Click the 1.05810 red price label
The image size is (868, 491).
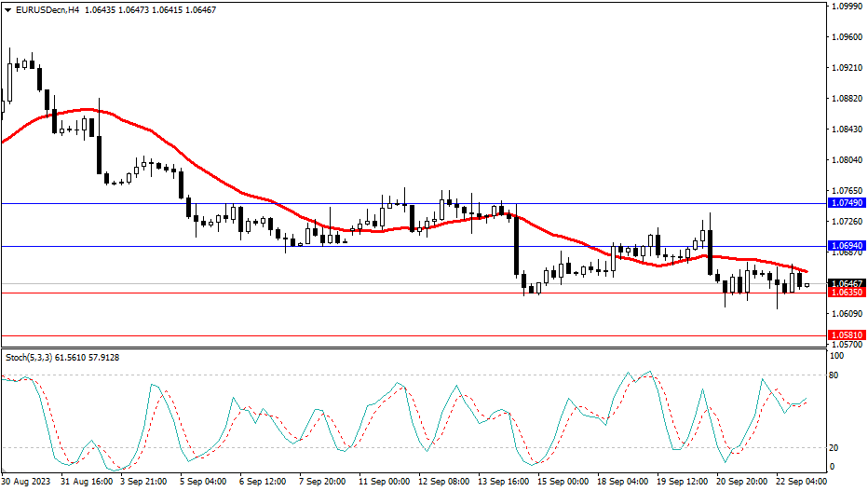point(846,334)
